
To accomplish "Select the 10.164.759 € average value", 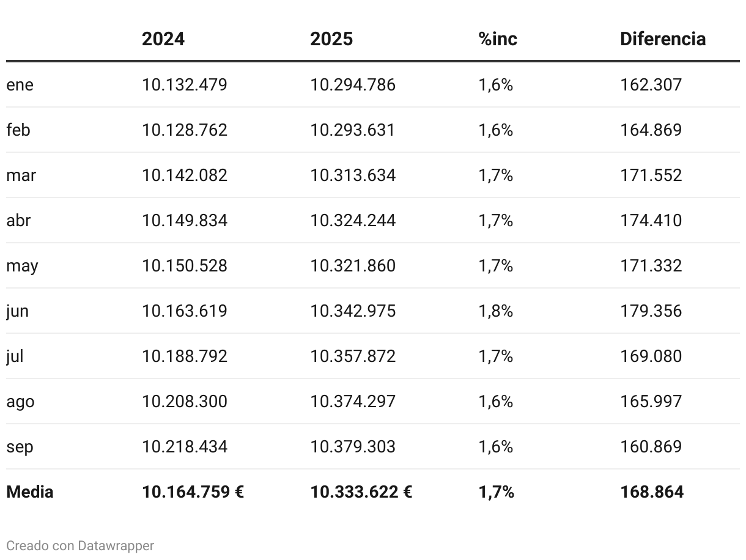I will 193,492.
